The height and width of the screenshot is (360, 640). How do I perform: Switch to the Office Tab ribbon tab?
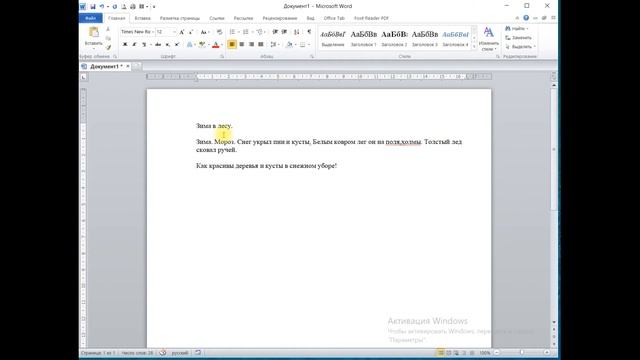point(334,18)
